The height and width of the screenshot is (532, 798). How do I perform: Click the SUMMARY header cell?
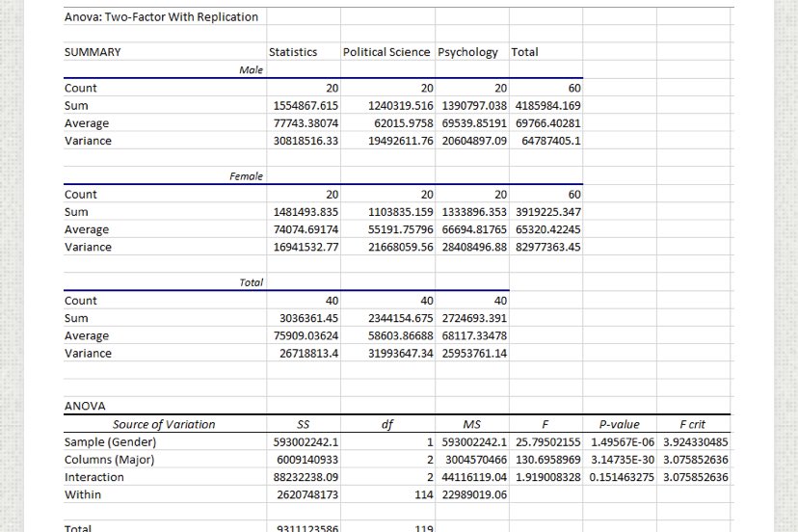click(93, 52)
